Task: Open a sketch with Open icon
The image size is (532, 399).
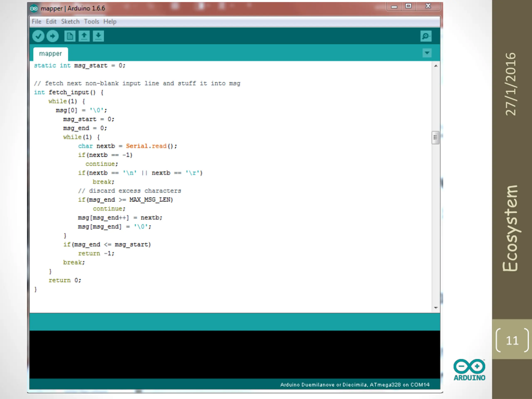Action: [84, 36]
